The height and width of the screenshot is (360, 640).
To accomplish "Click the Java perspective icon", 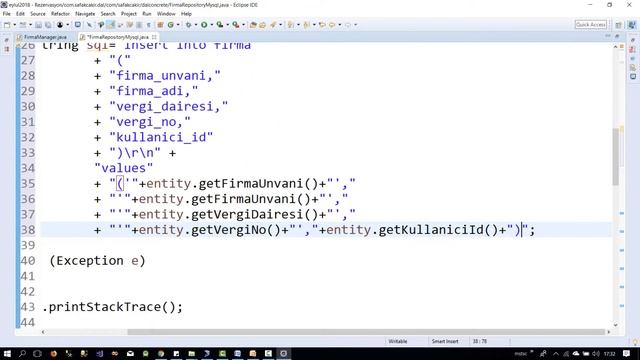I will pos(631,25).
